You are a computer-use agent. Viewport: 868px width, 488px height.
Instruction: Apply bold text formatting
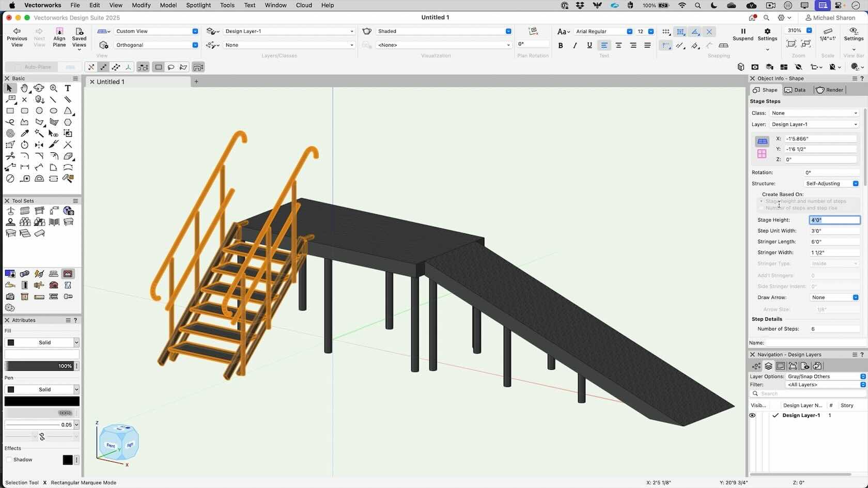(x=560, y=45)
